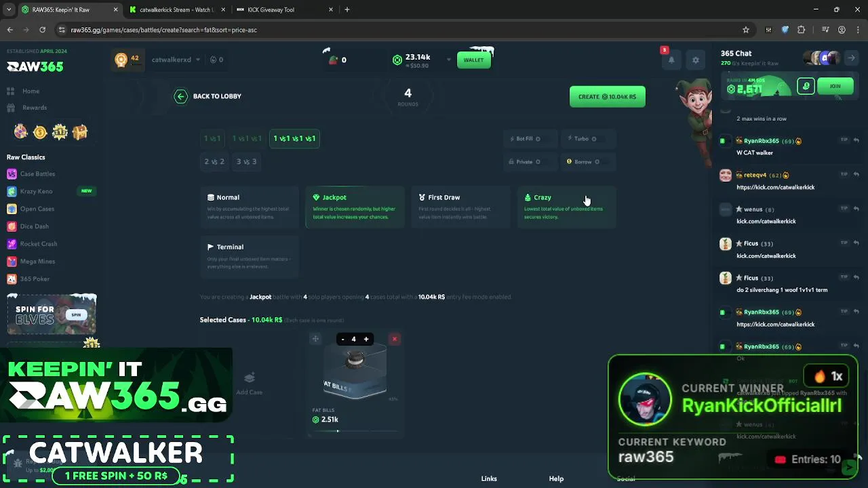Switch to the KICK Giveaway Tool tab
This screenshot has height=488, width=868.
click(x=283, y=9)
